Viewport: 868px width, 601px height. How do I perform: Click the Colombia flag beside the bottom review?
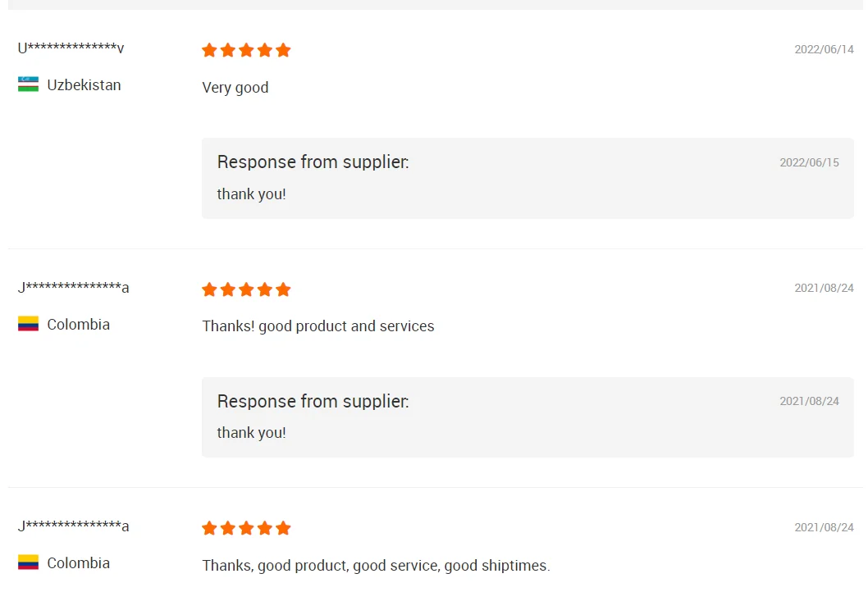click(28, 562)
